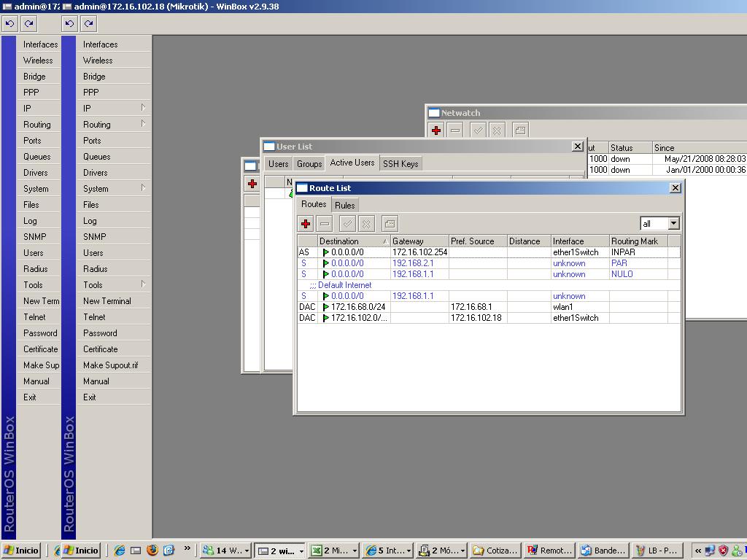Click the redo arrow in the second WinBox toolbar
Image resolution: width=747 pixels, height=560 pixels.
88,23
